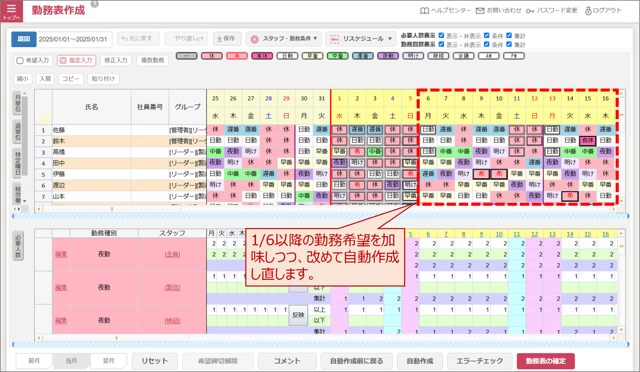
Task: Click the ログアウト logout link
Action: tap(603, 11)
